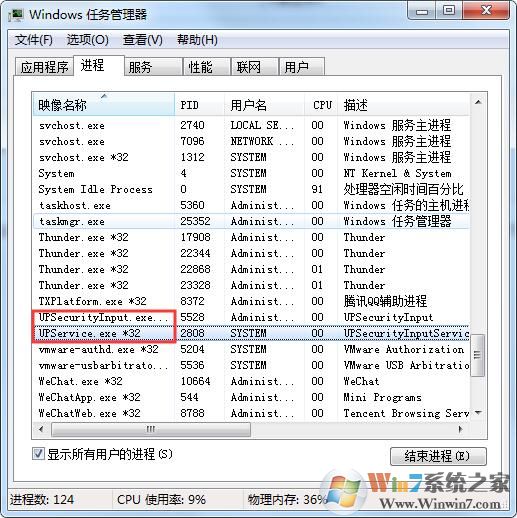The image size is (517, 518).
Task: Switch to the 服务 tab
Action: click(x=154, y=67)
